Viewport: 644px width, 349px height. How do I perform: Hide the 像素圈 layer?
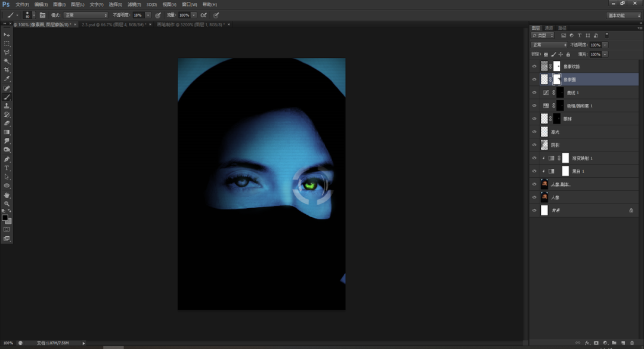[x=534, y=79]
